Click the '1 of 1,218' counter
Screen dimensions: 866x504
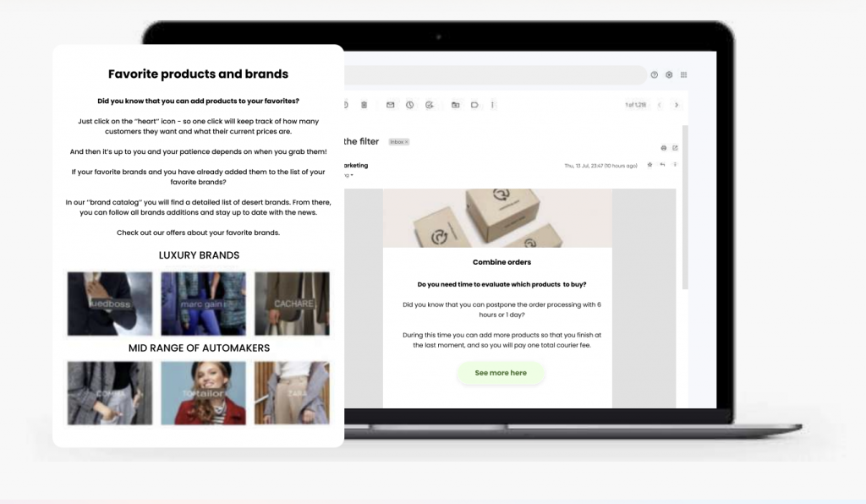pyautogui.click(x=635, y=105)
